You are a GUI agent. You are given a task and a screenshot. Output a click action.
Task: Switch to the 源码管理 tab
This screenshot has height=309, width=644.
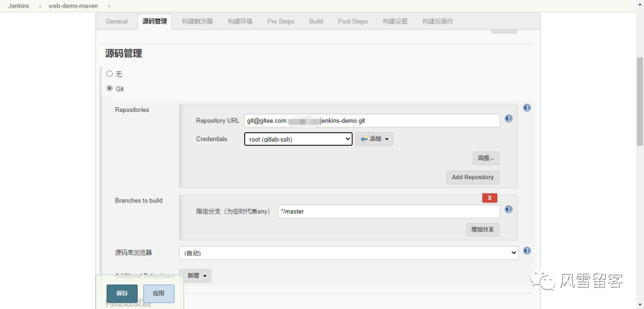click(x=155, y=21)
